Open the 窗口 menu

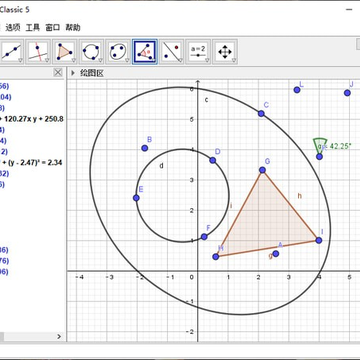[53, 28]
